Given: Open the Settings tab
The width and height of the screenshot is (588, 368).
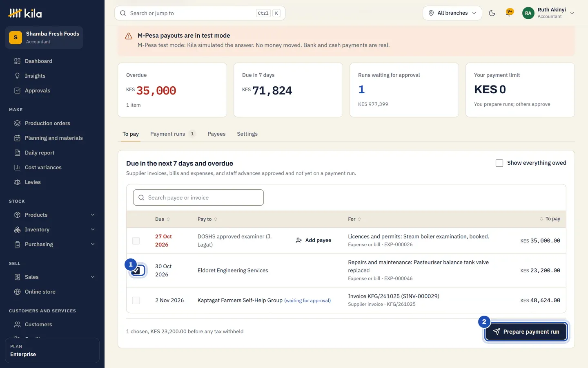Looking at the screenshot, I should coord(247,134).
